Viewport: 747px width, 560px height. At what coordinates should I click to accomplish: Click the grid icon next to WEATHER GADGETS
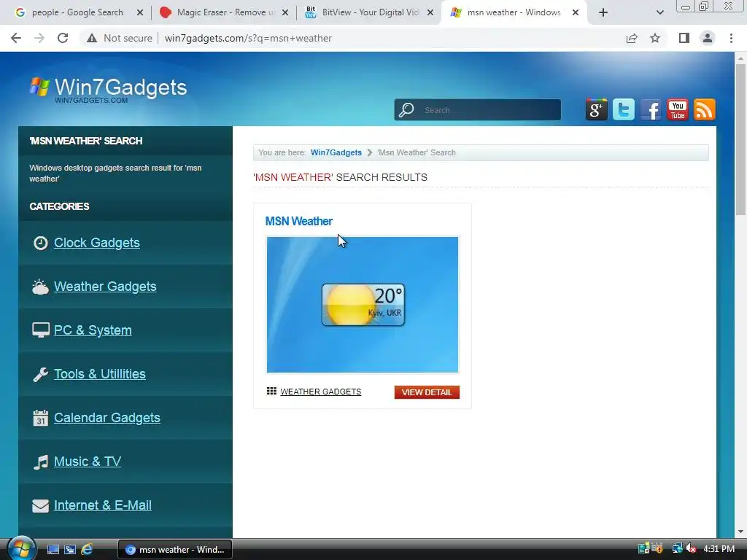pos(271,391)
